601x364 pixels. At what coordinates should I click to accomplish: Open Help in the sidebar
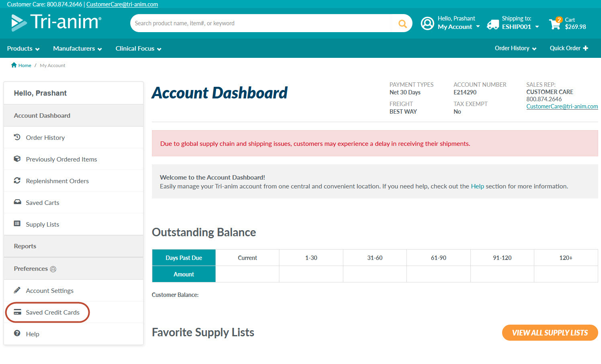74,334
